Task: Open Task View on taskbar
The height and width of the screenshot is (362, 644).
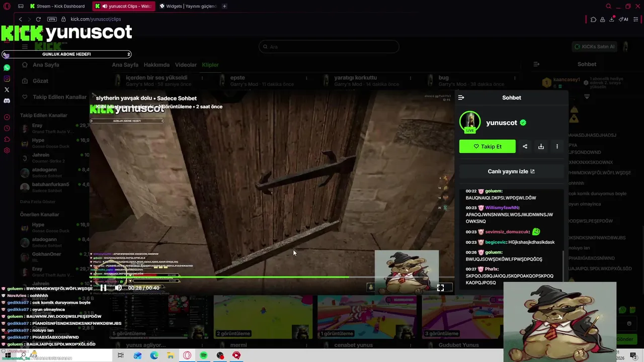Action: coord(121,355)
